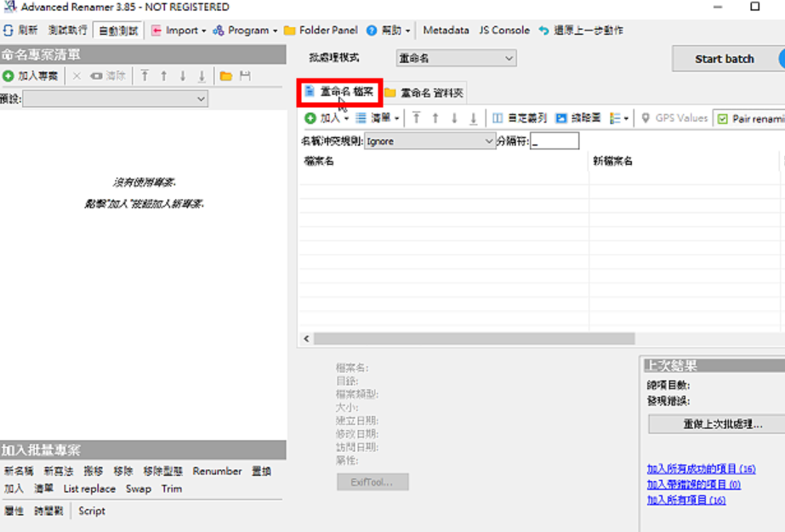Move method down in method list toolbar
Viewport: 785px width, 532px height.
183,76
